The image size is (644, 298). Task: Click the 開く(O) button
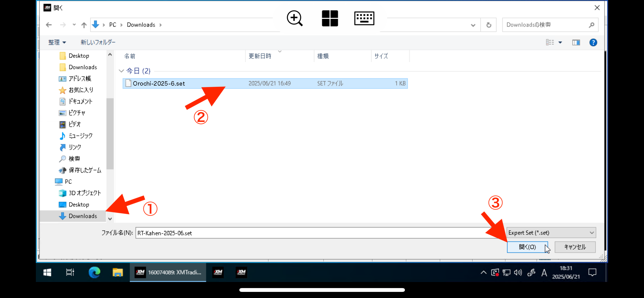click(x=527, y=247)
